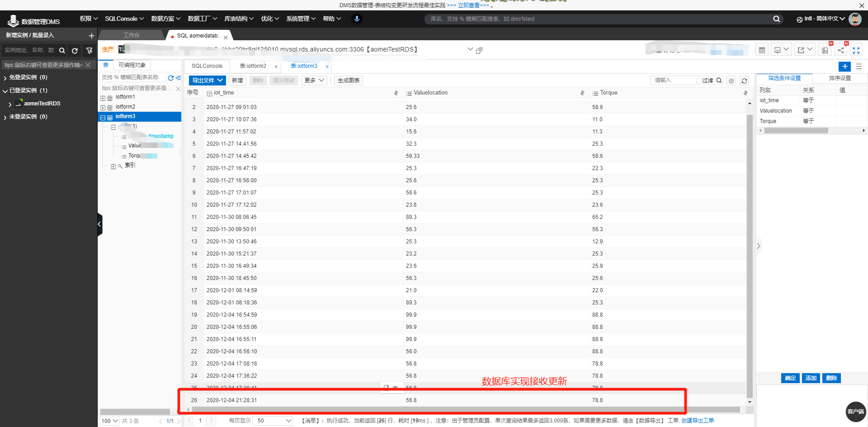Switch to the 排序设置 tab

tap(840, 78)
